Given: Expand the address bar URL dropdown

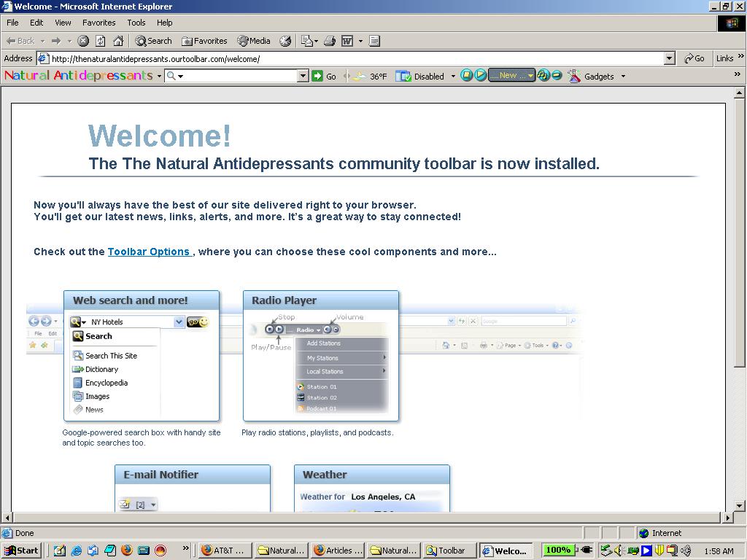Looking at the screenshot, I should point(670,58).
